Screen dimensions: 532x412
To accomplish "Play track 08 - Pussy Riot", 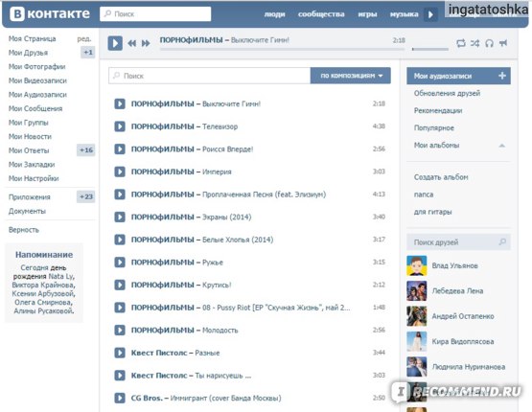I will (x=120, y=308).
